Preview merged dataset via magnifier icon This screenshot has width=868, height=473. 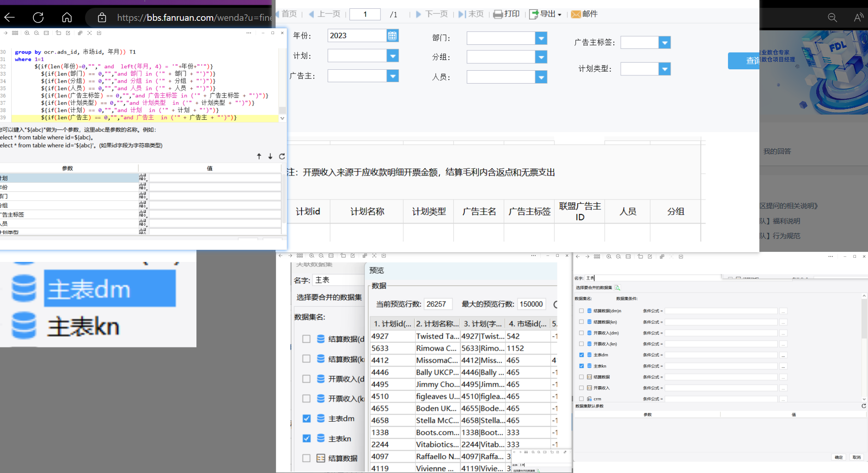point(617,287)
